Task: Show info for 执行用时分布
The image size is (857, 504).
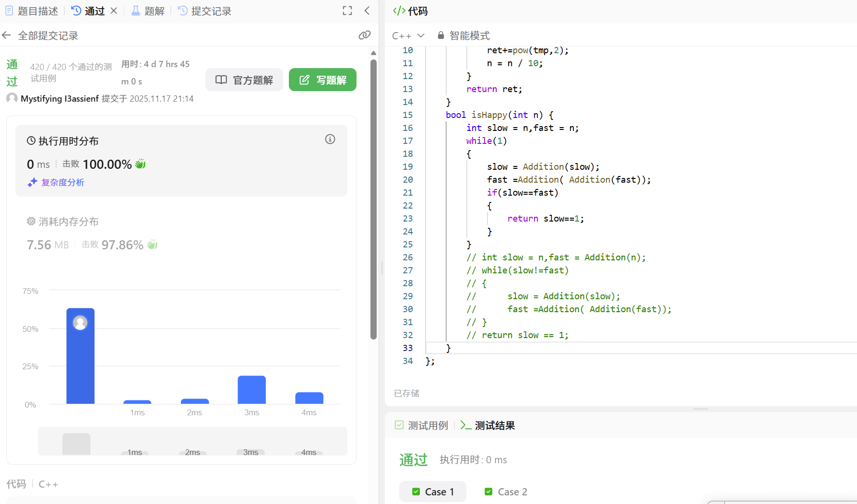Action: (330, 139)
